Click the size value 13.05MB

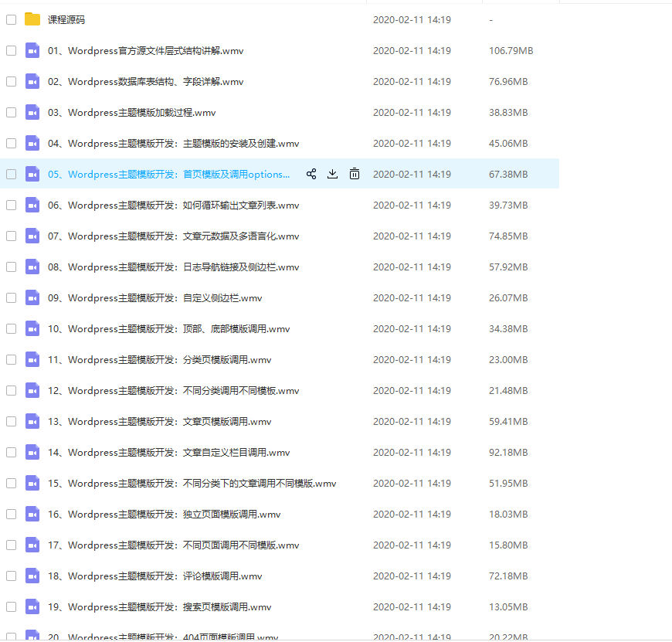[x=508, y=606]
